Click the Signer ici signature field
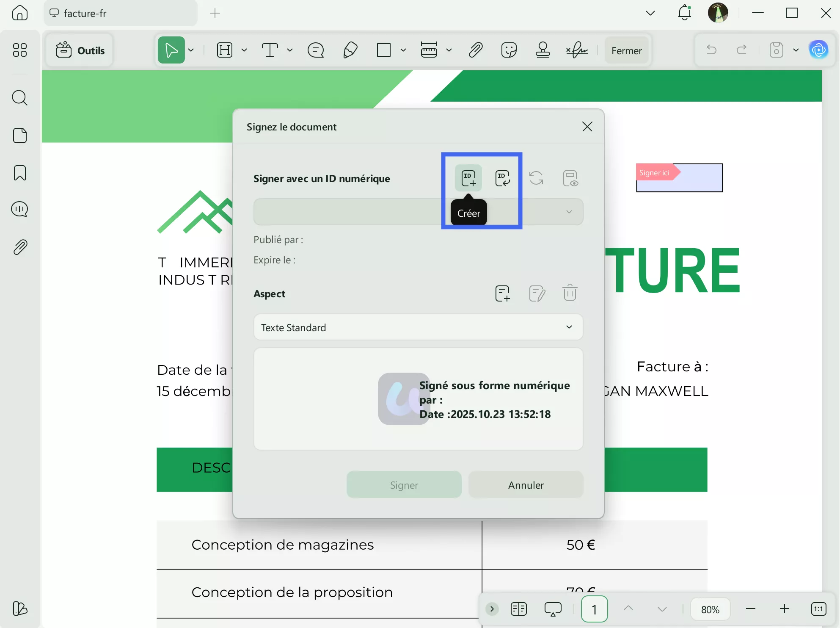This screenshot has height=628, width=840. click(679, 178)
